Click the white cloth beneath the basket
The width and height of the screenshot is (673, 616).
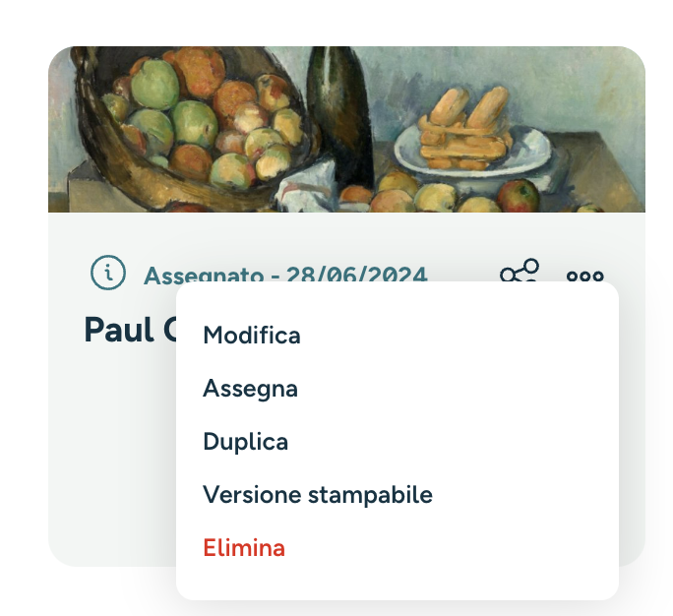307,189
